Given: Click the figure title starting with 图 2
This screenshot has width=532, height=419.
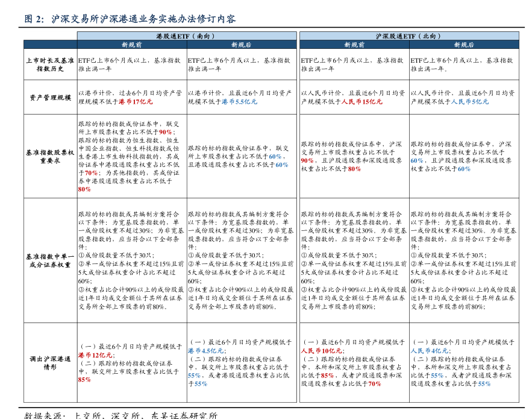Looking at the screenshot, I should click(x=130, y=18).
